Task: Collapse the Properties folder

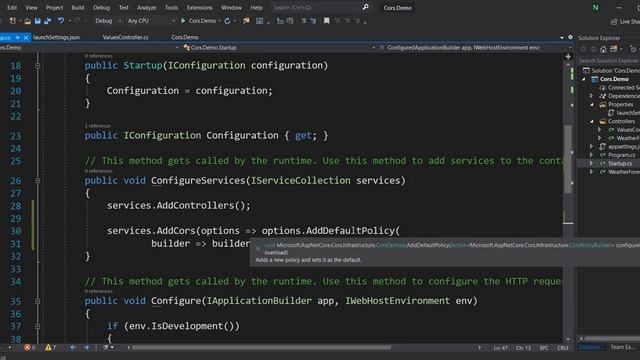Action: coord(592,104)
